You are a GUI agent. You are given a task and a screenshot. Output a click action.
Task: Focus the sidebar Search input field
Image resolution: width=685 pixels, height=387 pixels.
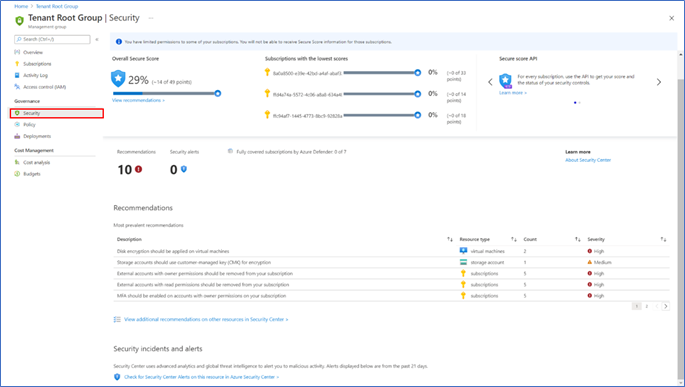tap(52, 39)
